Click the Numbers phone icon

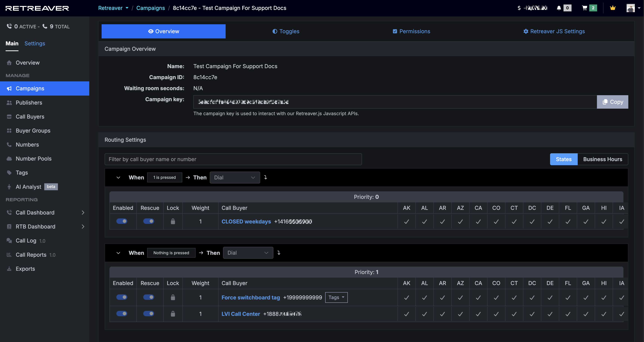coord(9,145)
